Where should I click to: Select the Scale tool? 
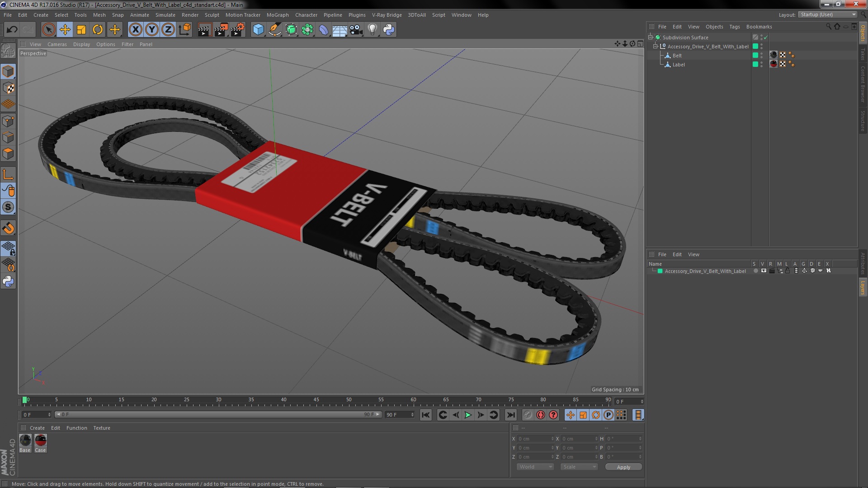pyautogui.click(x=81, y=30)
